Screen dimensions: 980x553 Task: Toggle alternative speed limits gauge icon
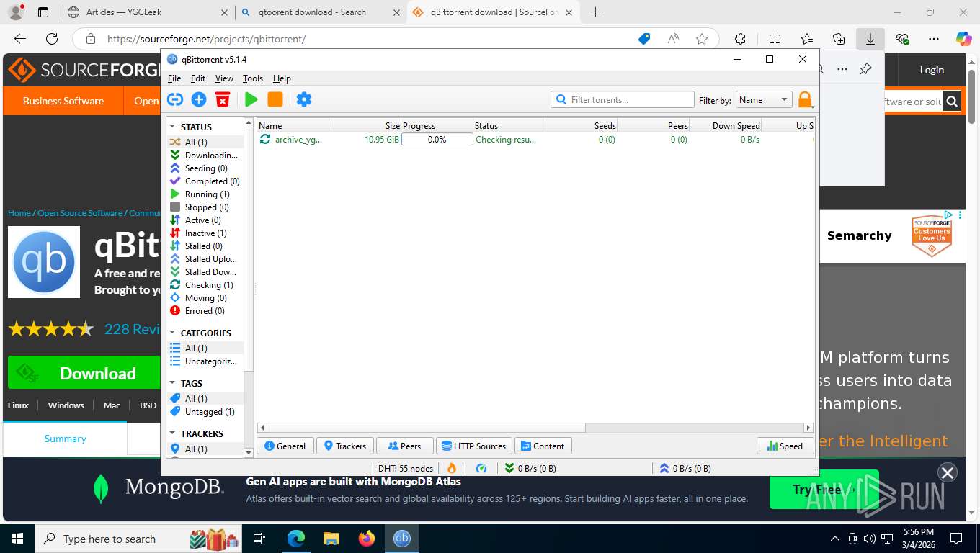(481, 468)
